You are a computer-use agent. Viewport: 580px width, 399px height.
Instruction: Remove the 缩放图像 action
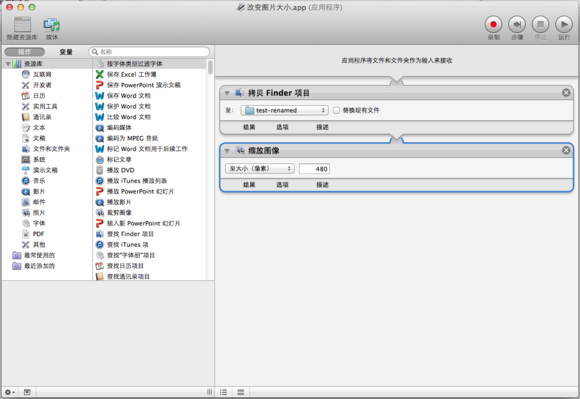pos(566,150)
